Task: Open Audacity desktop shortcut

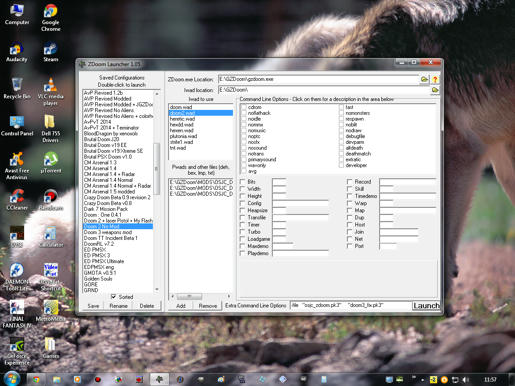Action: click(x=16, y=52)
